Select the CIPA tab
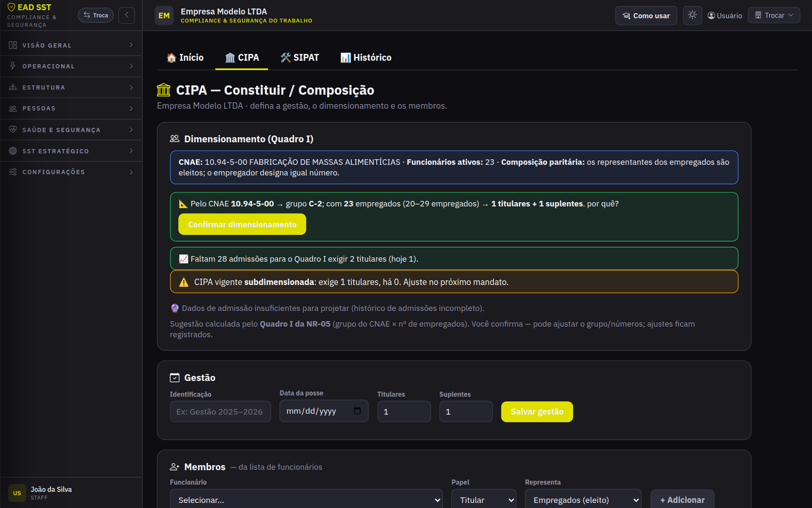Viewport: 812px width, 508px height. click(242, 58)
